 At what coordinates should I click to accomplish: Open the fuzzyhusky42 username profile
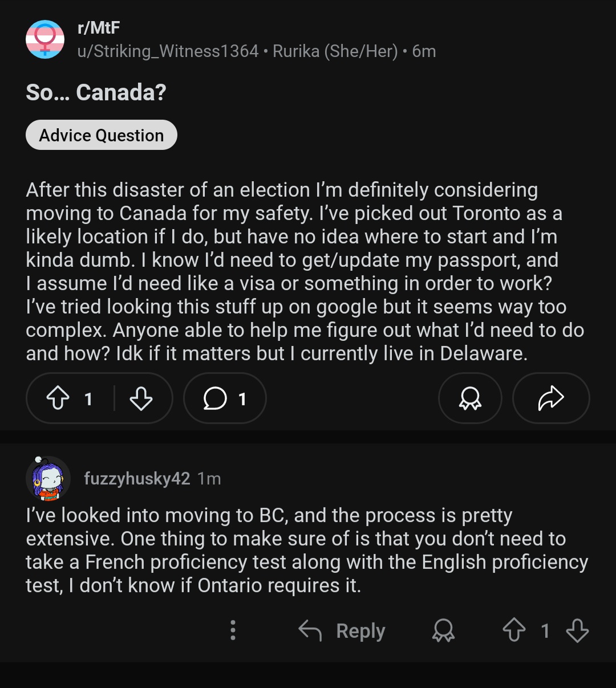137,479
